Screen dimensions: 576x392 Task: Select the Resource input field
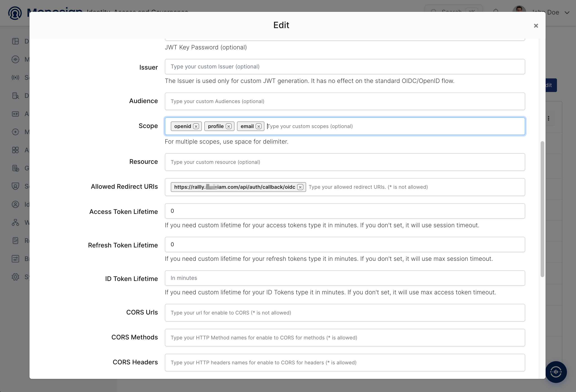click(x=345, y=162)
